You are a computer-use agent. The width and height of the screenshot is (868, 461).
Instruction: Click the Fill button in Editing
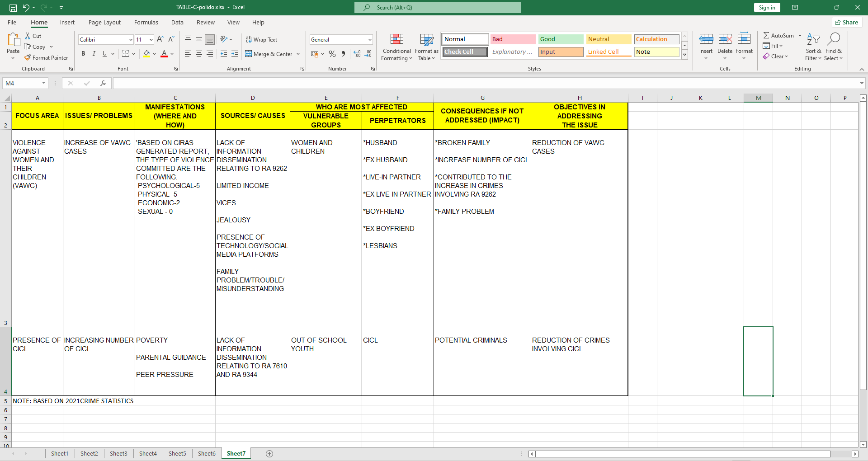(x=773, y=46)
